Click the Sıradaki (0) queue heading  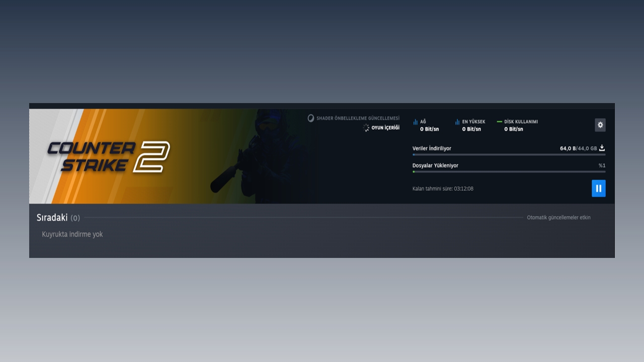[58, 218]
